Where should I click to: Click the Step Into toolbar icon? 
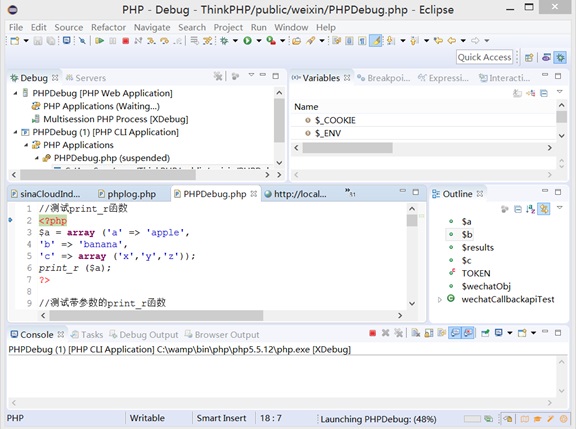151,41
